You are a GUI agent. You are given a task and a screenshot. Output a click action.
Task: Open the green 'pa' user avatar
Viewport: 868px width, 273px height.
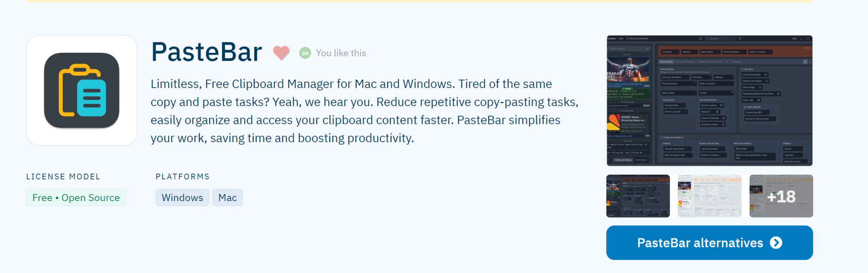pos(305,53)
